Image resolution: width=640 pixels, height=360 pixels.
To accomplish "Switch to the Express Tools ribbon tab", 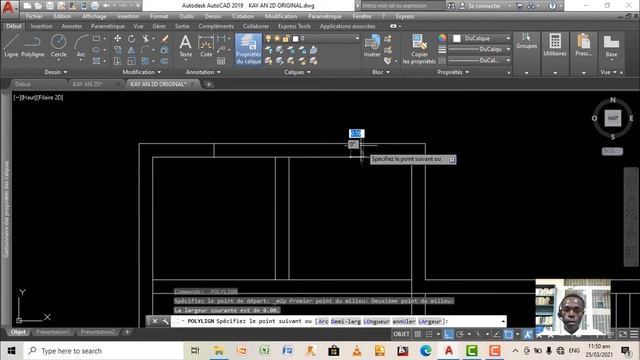I will coord(294,26).
